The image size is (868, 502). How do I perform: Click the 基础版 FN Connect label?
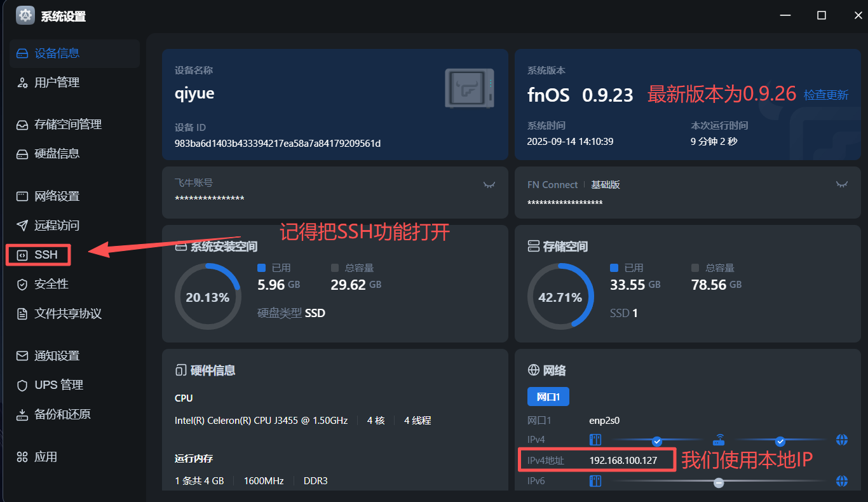click(606, 185)
